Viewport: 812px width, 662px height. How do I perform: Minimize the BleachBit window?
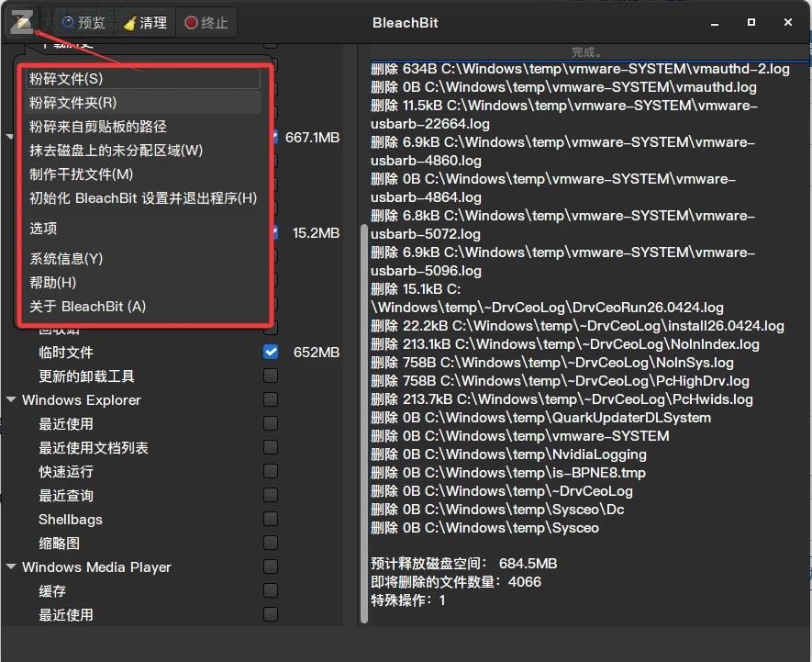(x=715, y=23)
